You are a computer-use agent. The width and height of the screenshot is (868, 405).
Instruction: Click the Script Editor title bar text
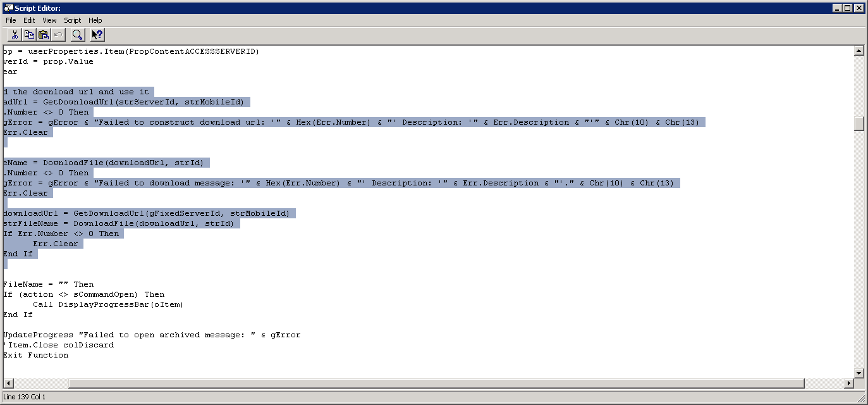pyautogui.click(x=38, y=8)
